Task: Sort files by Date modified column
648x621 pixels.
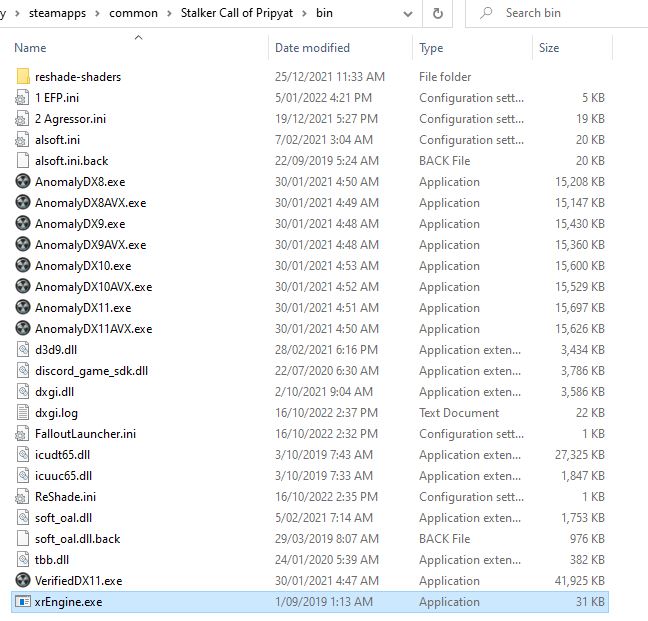Action: point(312,48)
